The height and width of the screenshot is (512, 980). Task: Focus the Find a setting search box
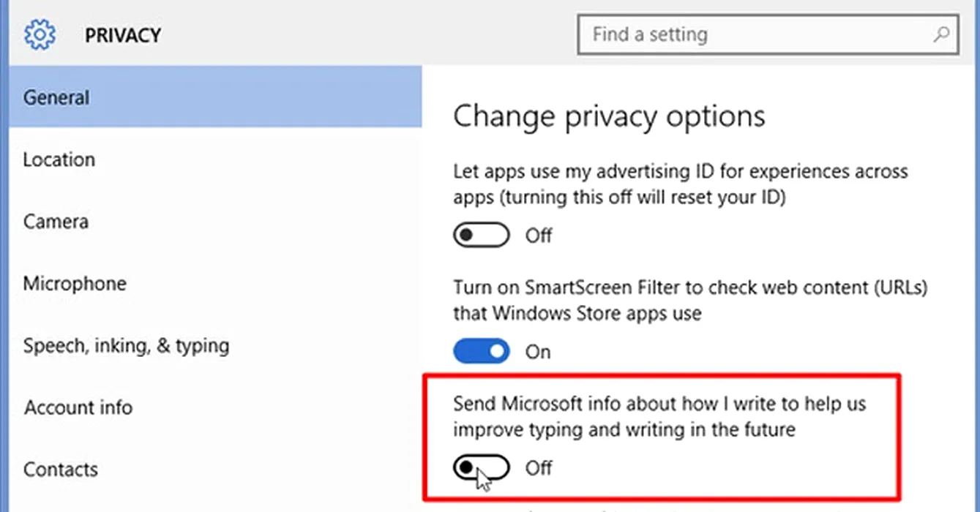click(x=768, y=34)
